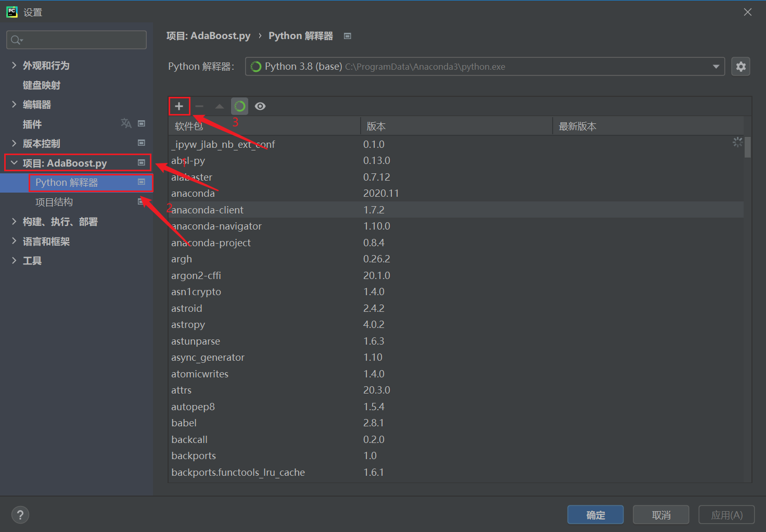Open the Python interpreter dropdown
This screenshot has width=766, height=532.
(716, 67)
